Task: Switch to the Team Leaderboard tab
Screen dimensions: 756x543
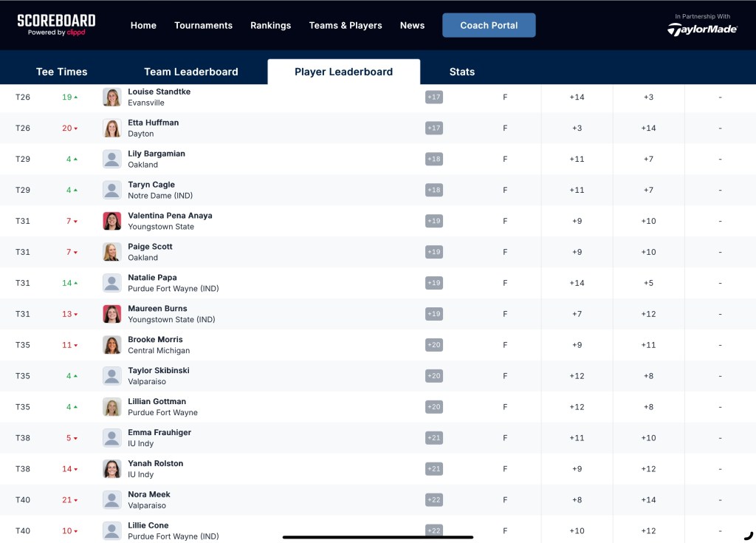Action: pyautogui.click(x=190, y=72)
